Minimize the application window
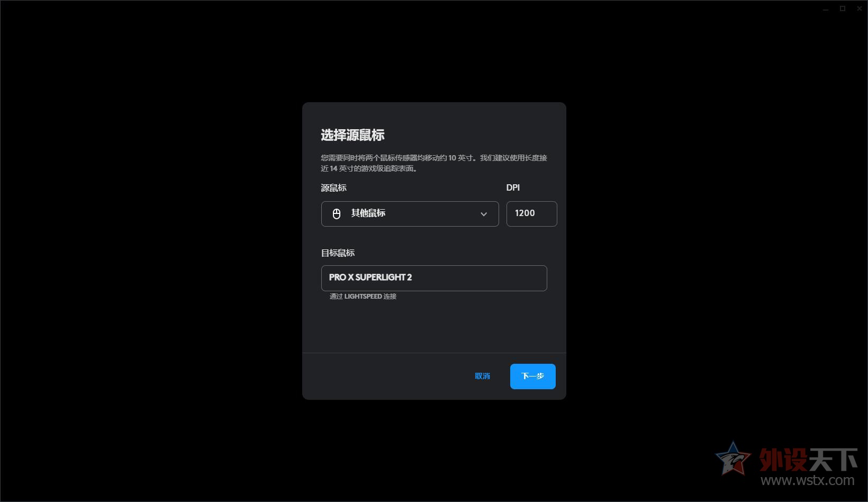 click(x=826, y=8)
